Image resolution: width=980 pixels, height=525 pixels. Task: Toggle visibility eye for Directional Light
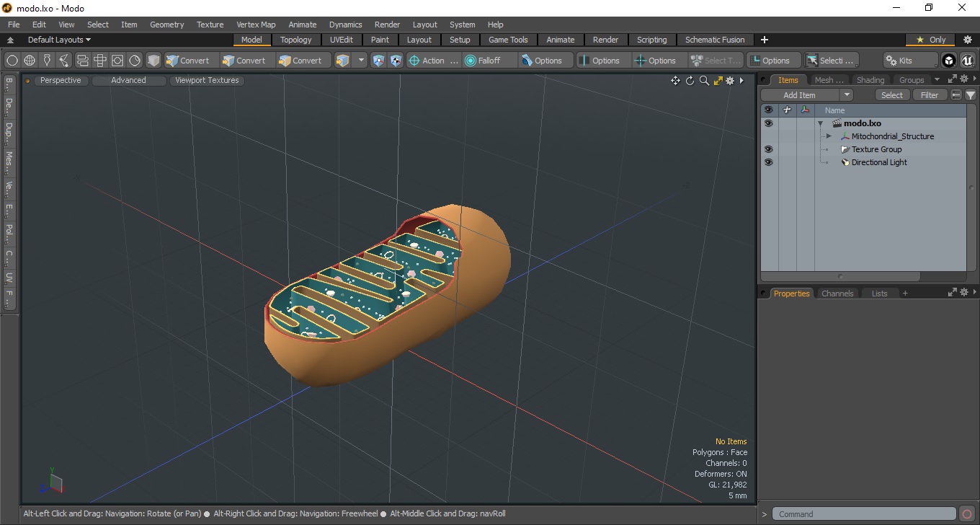point(768,162)
